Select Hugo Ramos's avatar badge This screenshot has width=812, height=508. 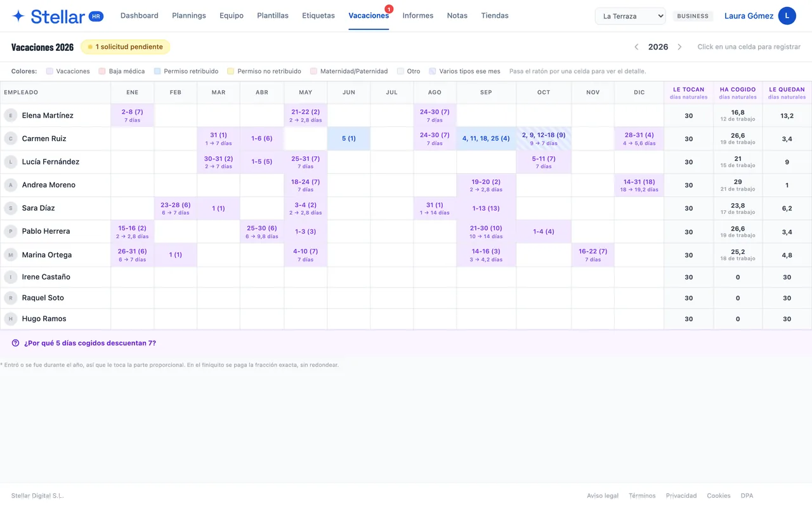(10, 319)
